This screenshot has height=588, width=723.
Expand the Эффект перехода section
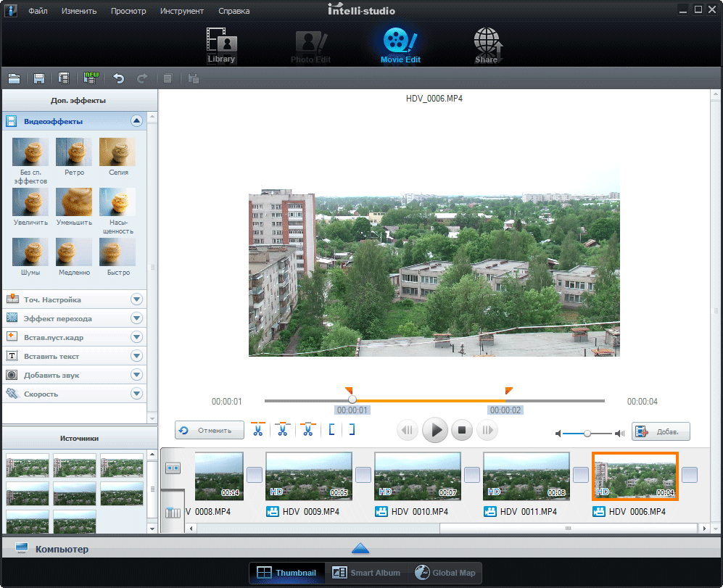(x=136, y=318)
